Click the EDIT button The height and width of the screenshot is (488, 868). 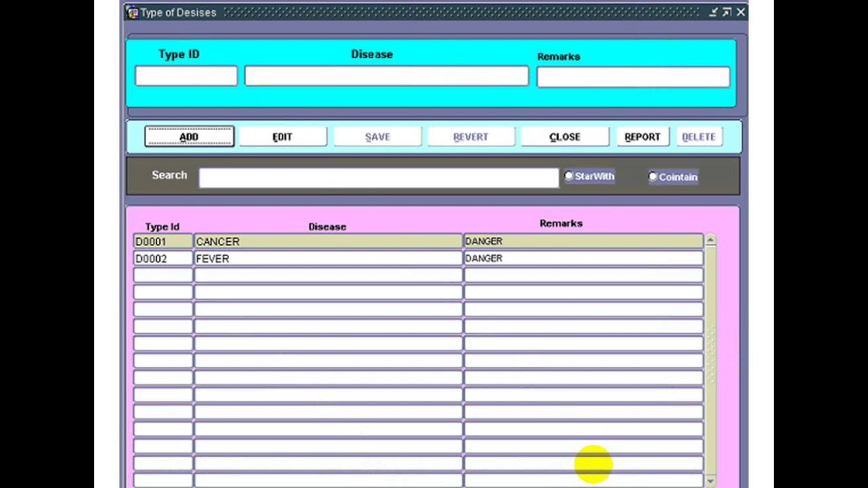(282, 137)
